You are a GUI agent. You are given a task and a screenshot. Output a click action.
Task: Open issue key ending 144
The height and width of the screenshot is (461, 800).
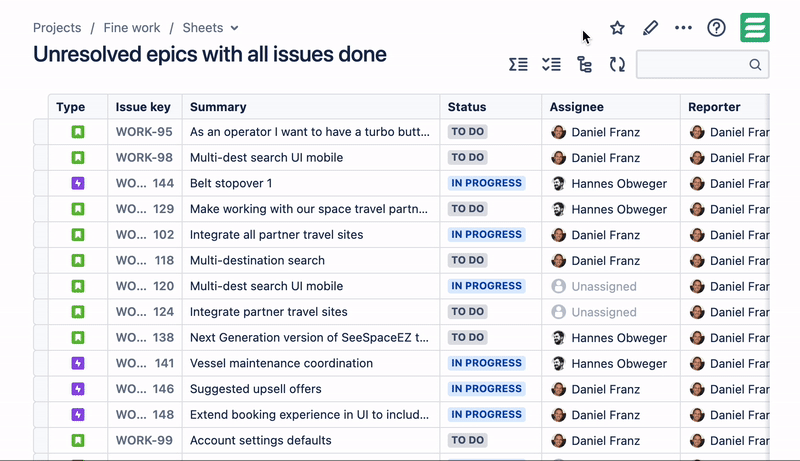tap(145, 183)
